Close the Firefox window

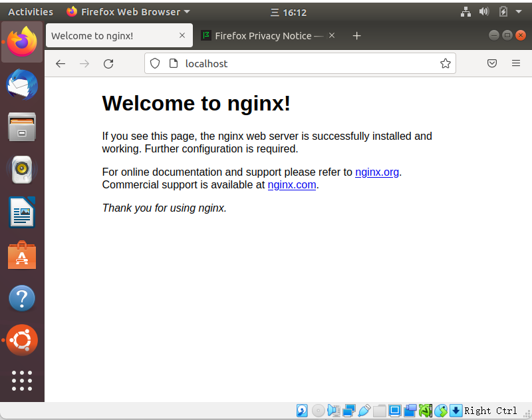[x=521, y=35]
